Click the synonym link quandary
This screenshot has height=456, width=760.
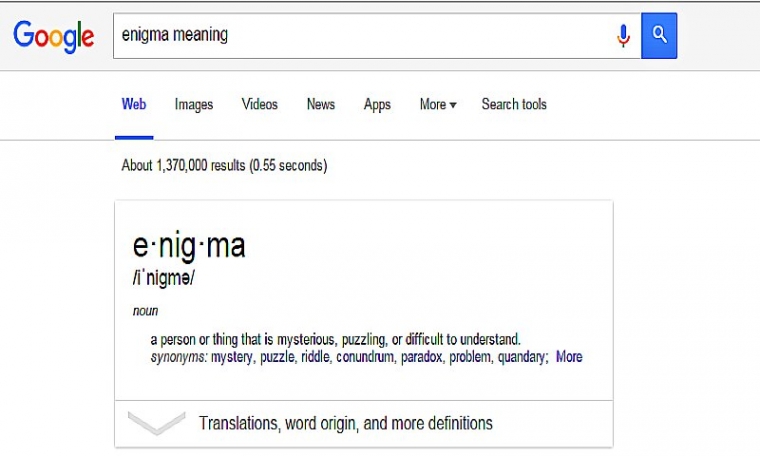[522, 357]
